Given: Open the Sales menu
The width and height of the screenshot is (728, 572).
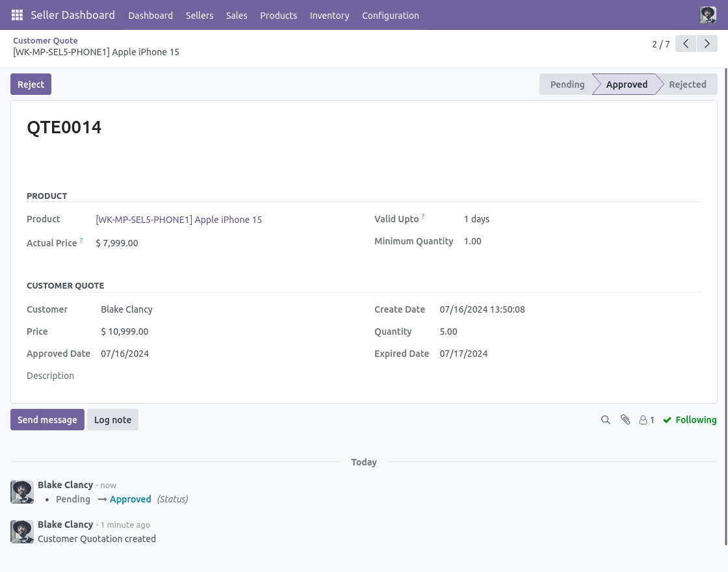Looking at the screenshot, I should tap(237, 16).
